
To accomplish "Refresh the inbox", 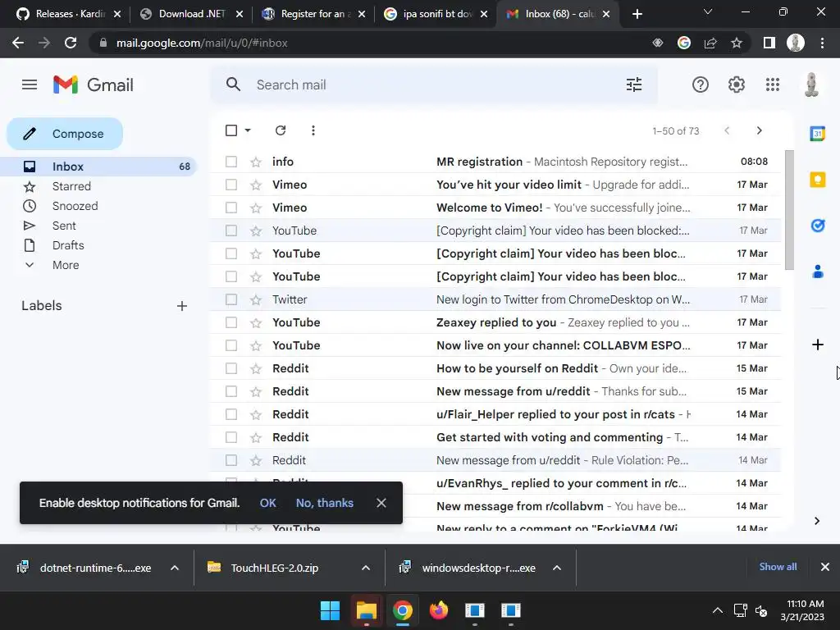I will 281,130.
